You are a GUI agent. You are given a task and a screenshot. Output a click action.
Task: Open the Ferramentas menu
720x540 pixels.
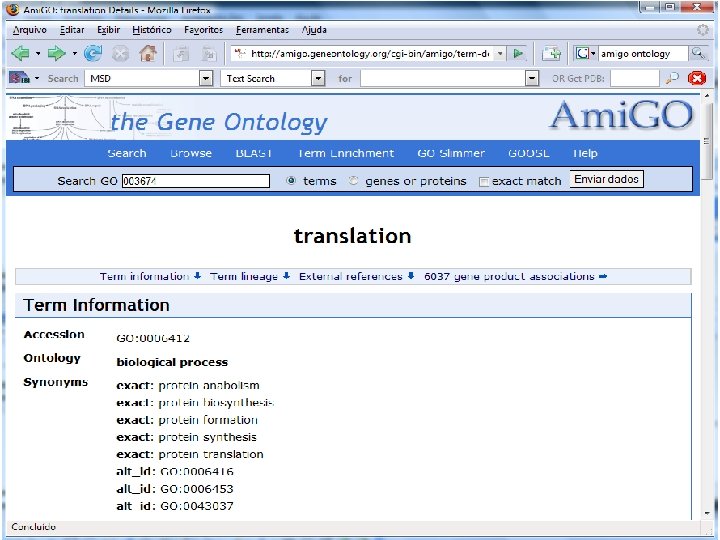[262, 30]
